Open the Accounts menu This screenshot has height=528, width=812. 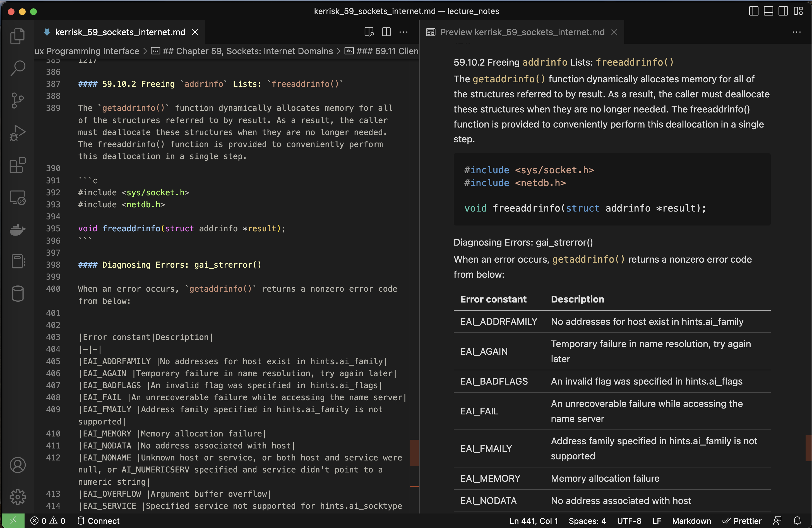[17, 465]
